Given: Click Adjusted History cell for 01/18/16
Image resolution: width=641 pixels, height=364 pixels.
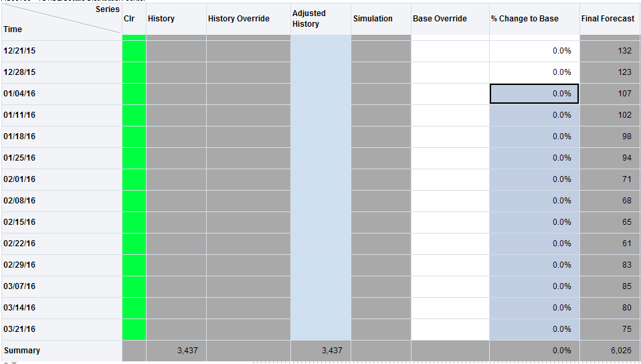Looking at the screenshot, I should tap(321, 136).
